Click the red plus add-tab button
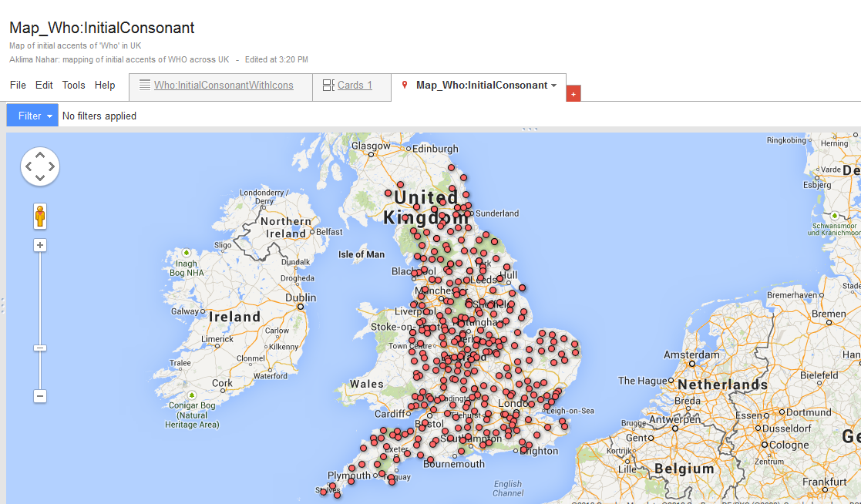Screen dimensions: 861x504 [x=573, y=94]
